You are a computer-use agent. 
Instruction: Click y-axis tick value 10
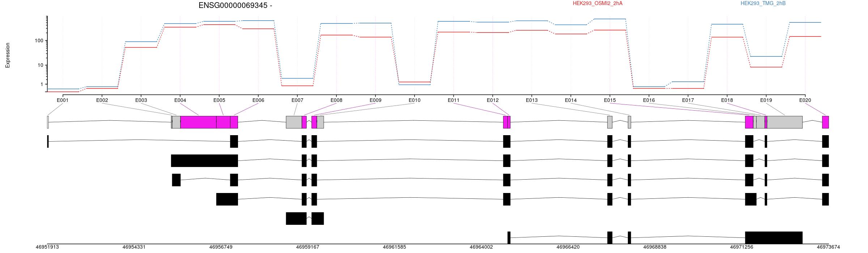(41, 65)
